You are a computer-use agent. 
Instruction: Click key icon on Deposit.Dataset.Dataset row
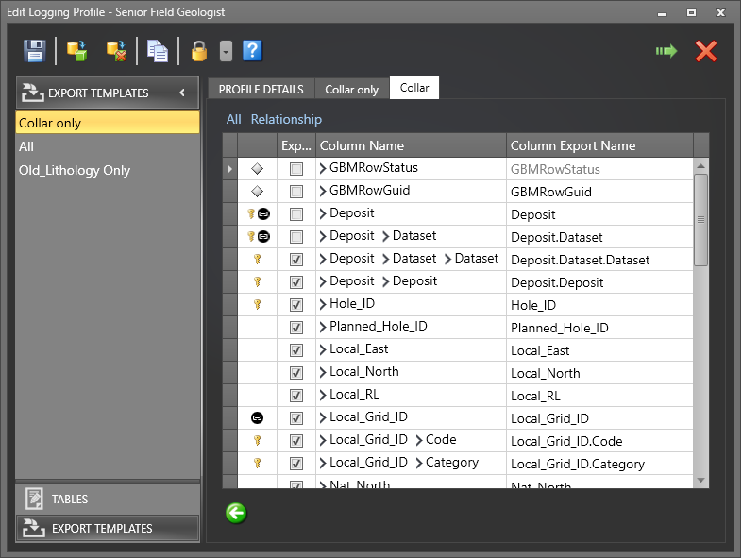(258, 260)
